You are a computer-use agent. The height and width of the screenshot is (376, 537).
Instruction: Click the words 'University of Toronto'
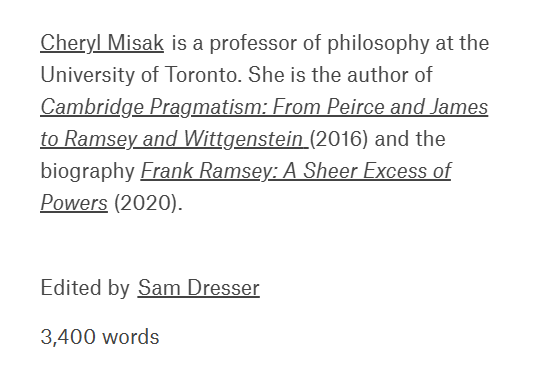[x=139, y=75]
